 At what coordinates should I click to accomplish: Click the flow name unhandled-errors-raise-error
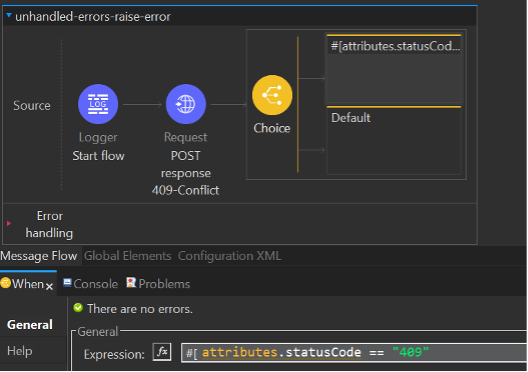click(x=93, y=16)
